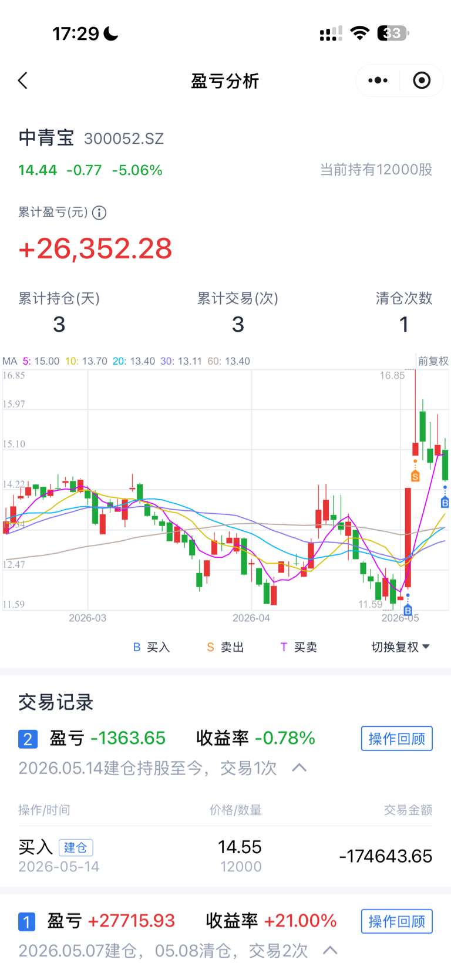Tap the 前复权 label on chart
The height and width of the screenshot is (980, 451).
point(433,361)
